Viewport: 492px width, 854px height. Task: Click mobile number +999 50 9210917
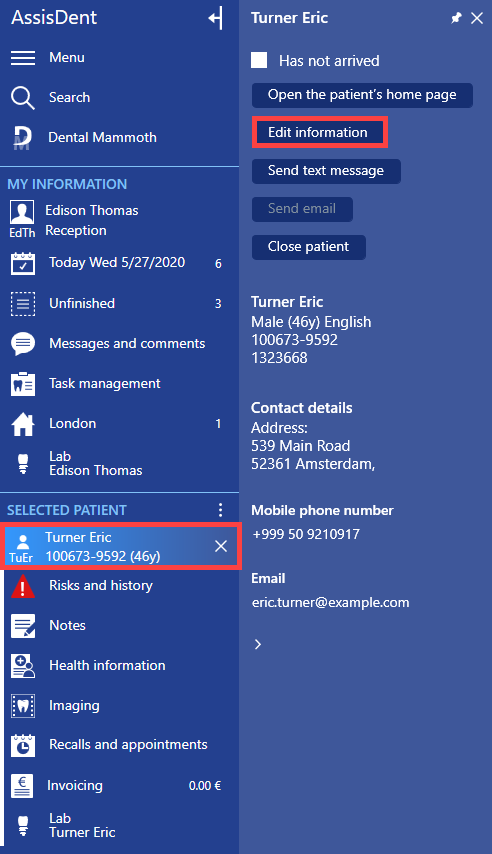pyautogui.click(x=306, y=534)
